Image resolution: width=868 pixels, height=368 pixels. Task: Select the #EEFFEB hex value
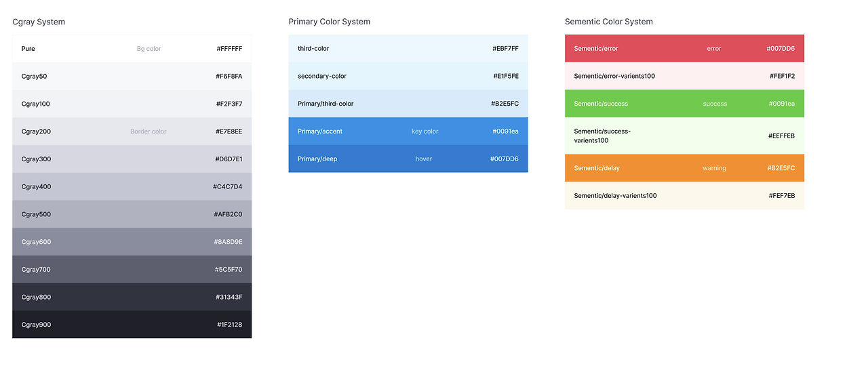781,136
